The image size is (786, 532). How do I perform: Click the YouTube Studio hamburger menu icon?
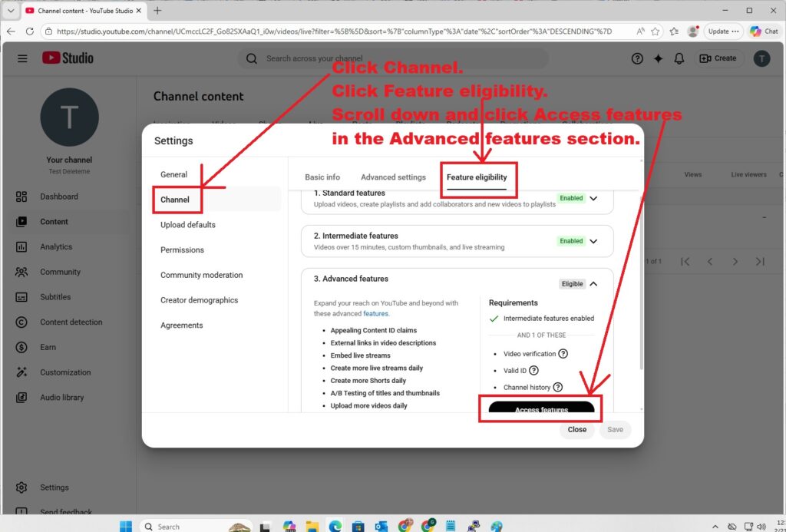tap(22, 58)
